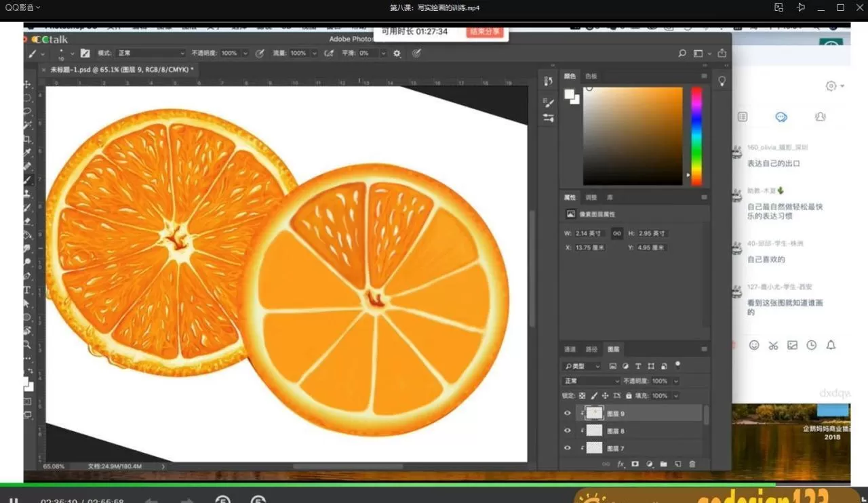
Task: Select the Type tool in the toolbox
Action: tap(27, 290)
